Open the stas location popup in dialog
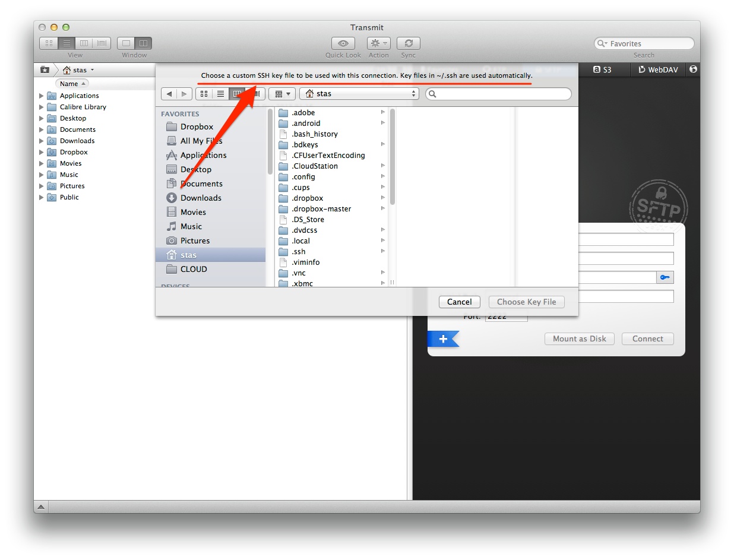 coord(359,94)
